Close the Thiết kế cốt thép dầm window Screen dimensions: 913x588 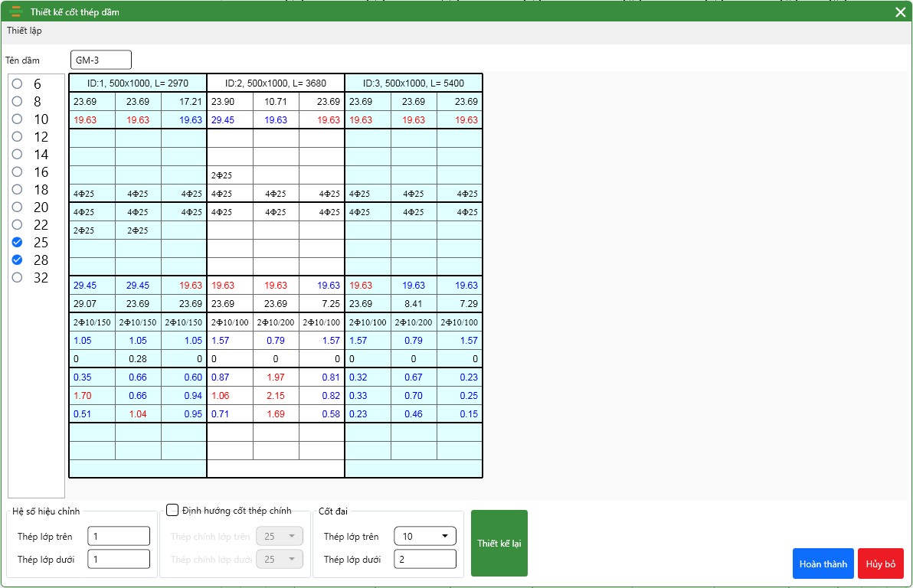[x=900, y=11]
